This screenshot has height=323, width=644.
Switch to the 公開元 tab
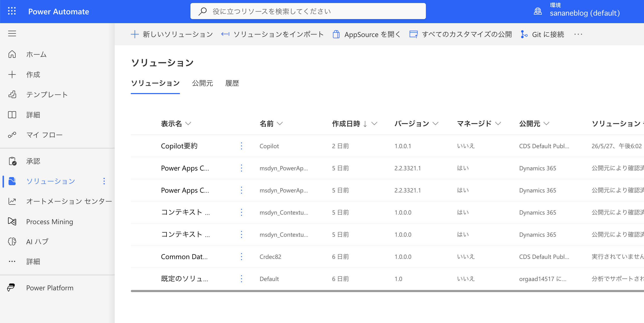[x=203, y=83]
